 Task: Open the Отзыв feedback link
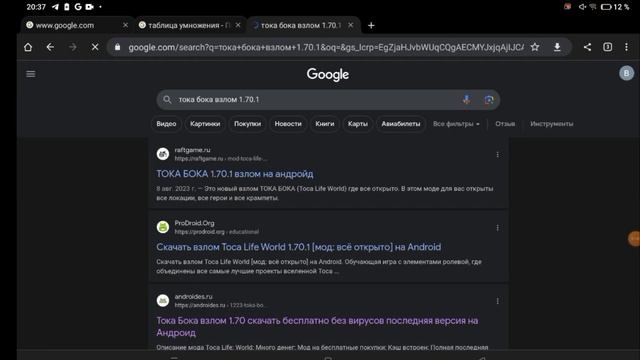point(505,124)
